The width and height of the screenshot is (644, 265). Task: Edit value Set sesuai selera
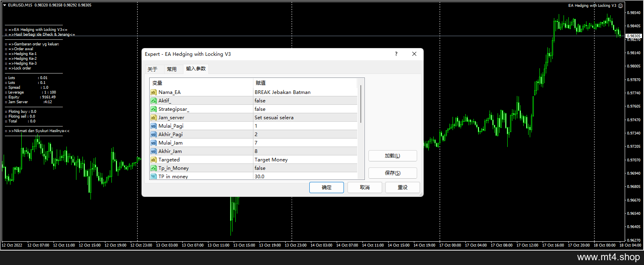(x=305, y=118)
